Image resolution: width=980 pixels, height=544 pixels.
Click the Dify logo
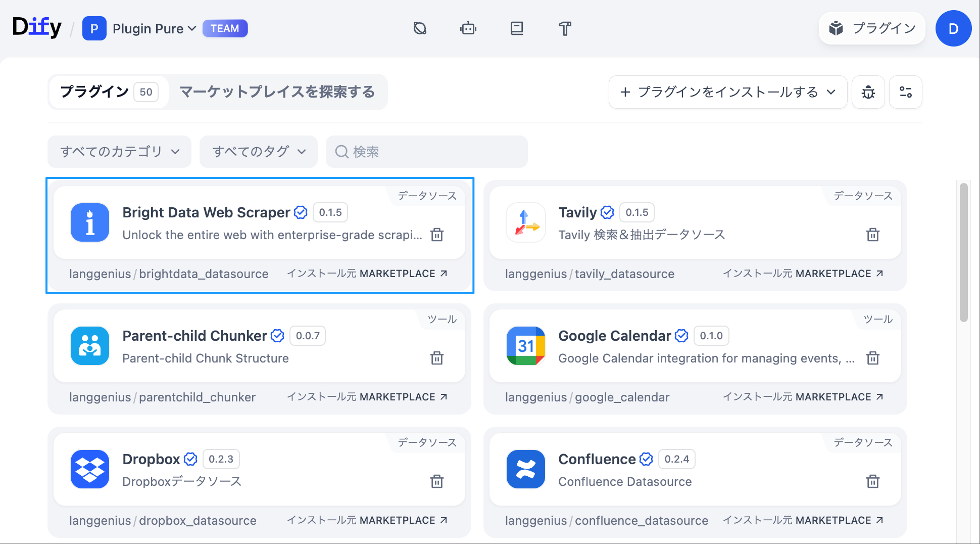(36, 27)
